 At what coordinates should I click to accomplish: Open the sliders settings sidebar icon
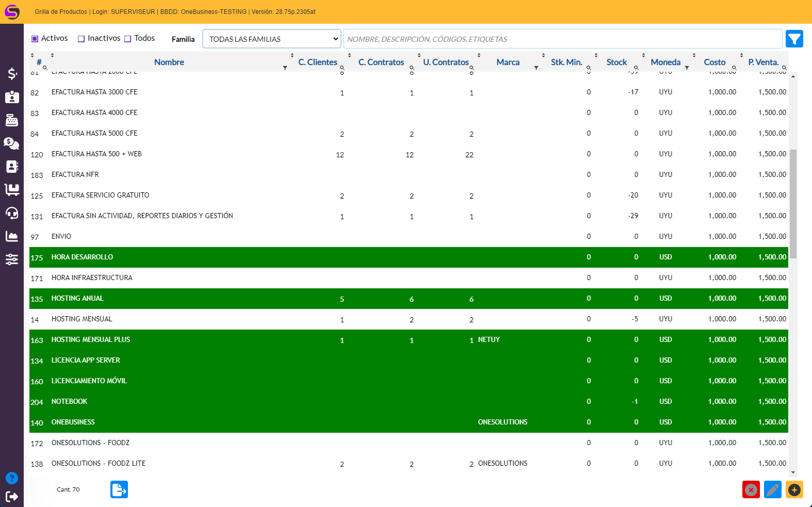click(12, 259)
